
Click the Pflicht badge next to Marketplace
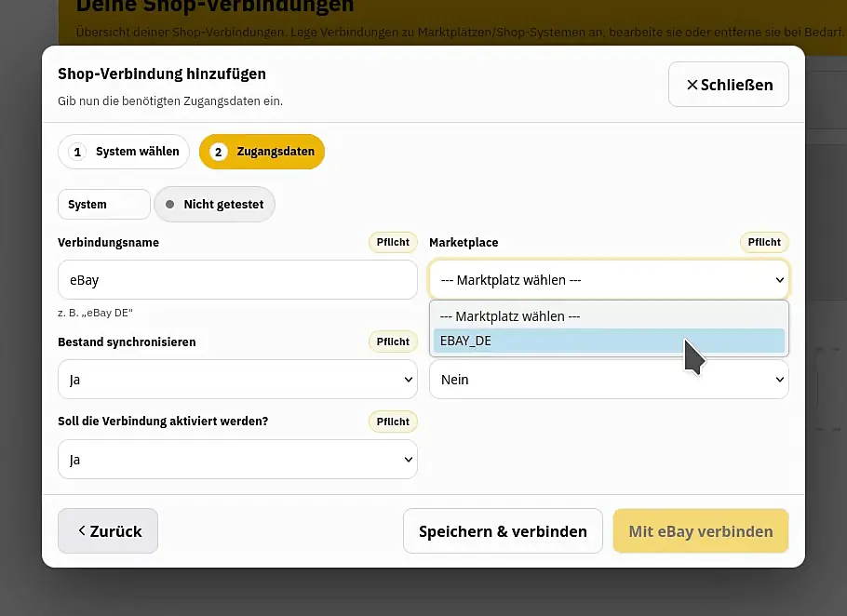(x=763, y=242)
